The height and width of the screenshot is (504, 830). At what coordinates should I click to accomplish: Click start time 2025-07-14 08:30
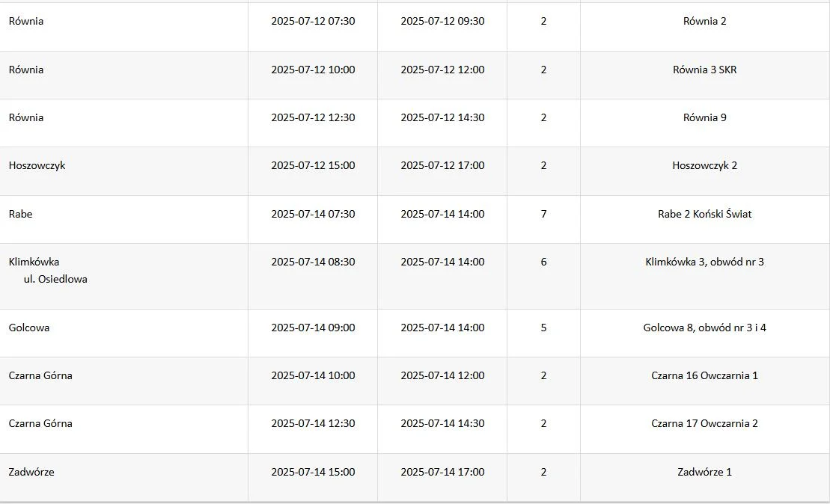click(x=313, y=262)
